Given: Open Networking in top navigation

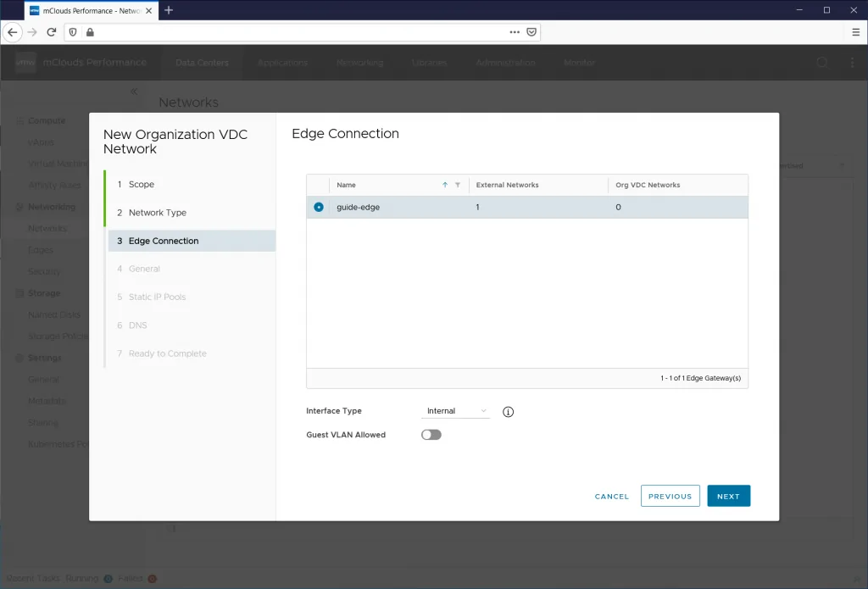Looking at the screenshot, I should [359, 63].
